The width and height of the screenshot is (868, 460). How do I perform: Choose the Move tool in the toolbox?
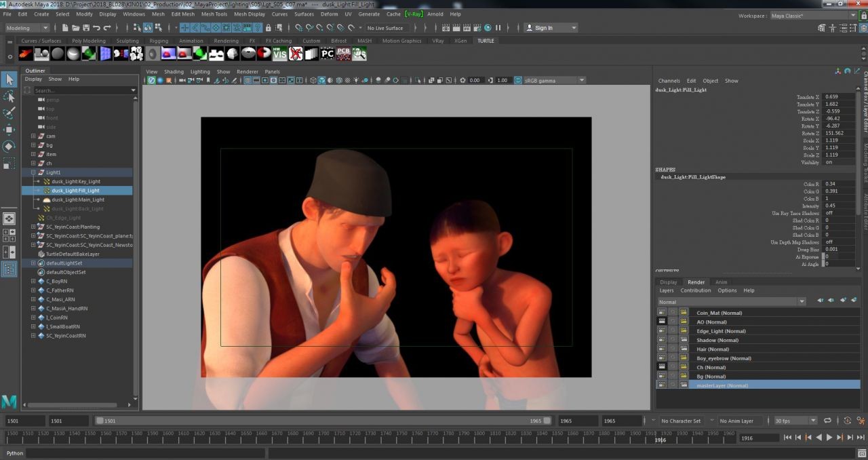pos(9,130)
